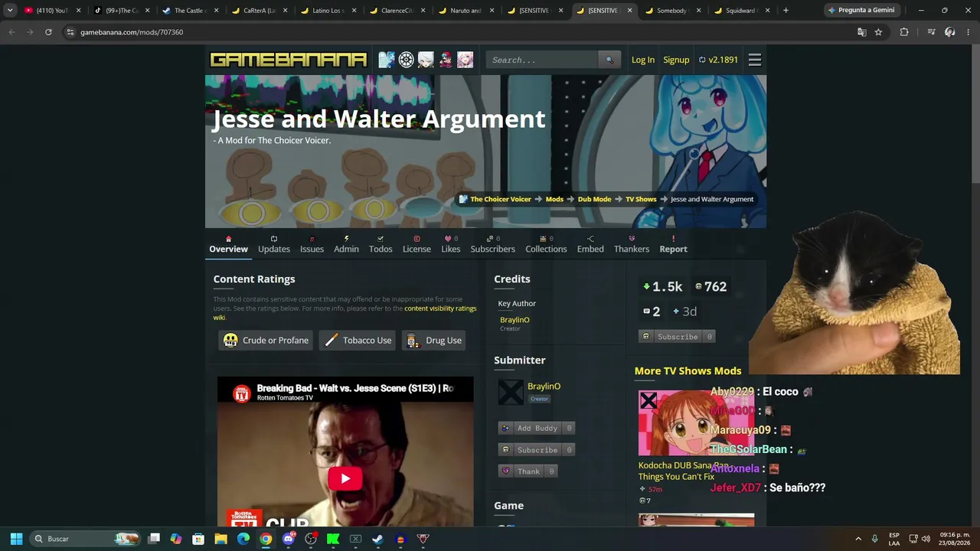Viewport: 980px width, 551px height.
Task: Switch to The Castle browser tab
Action: [191, 10]
